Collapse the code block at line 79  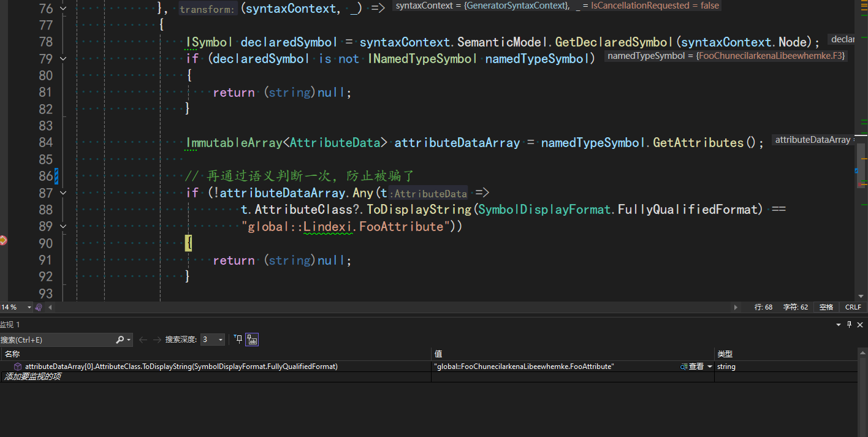[x=63, y=59]
